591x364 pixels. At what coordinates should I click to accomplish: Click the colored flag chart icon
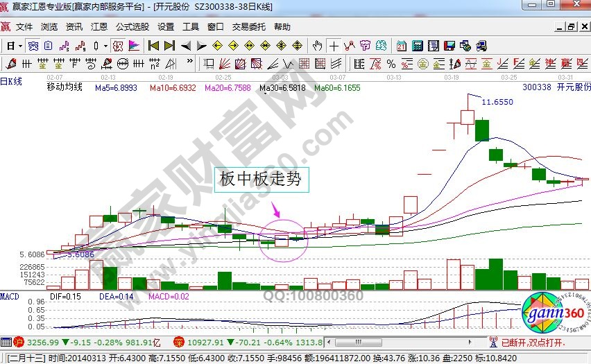pyautogui.click(x=135, y=46)
